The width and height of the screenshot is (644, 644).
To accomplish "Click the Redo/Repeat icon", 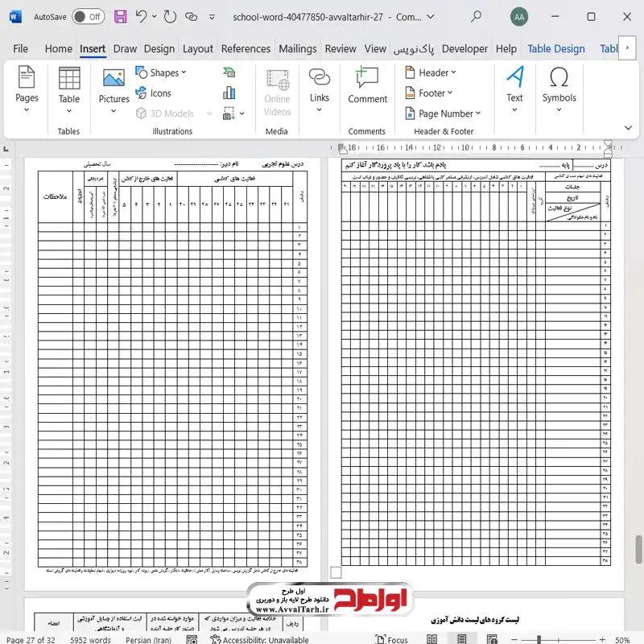I will pos(170,17).
